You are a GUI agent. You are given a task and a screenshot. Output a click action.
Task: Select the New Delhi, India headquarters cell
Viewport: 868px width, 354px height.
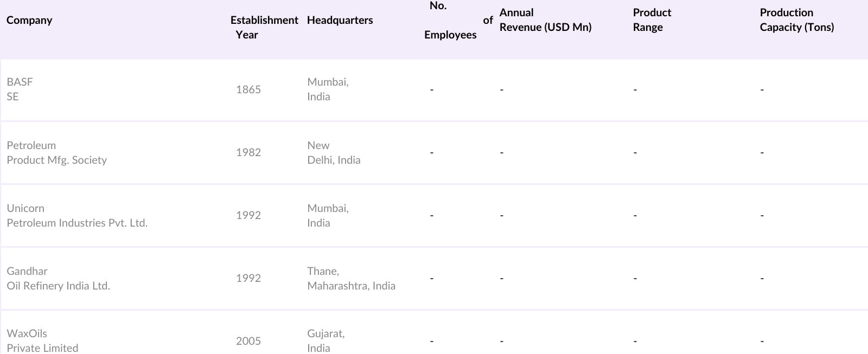[333, 152]
